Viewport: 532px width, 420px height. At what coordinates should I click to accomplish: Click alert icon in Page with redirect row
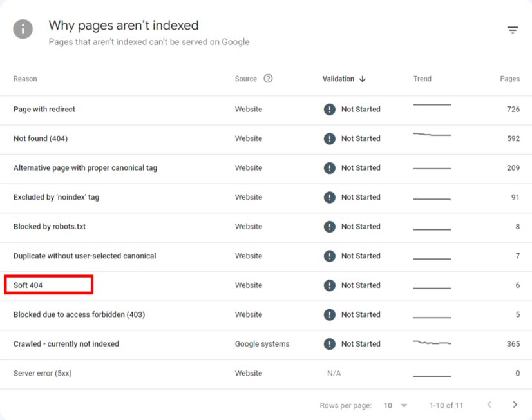point(329,110)
